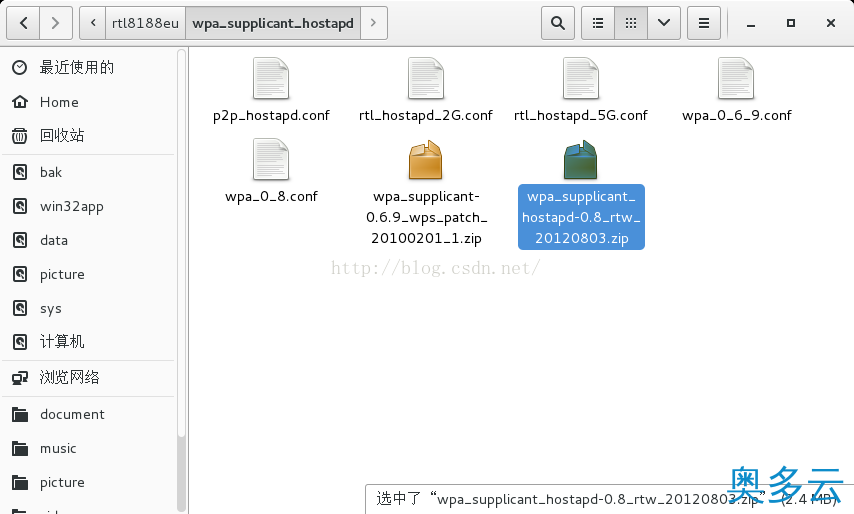
Task: Open the win32app drive in sidebar
Action: coord(88,206)
